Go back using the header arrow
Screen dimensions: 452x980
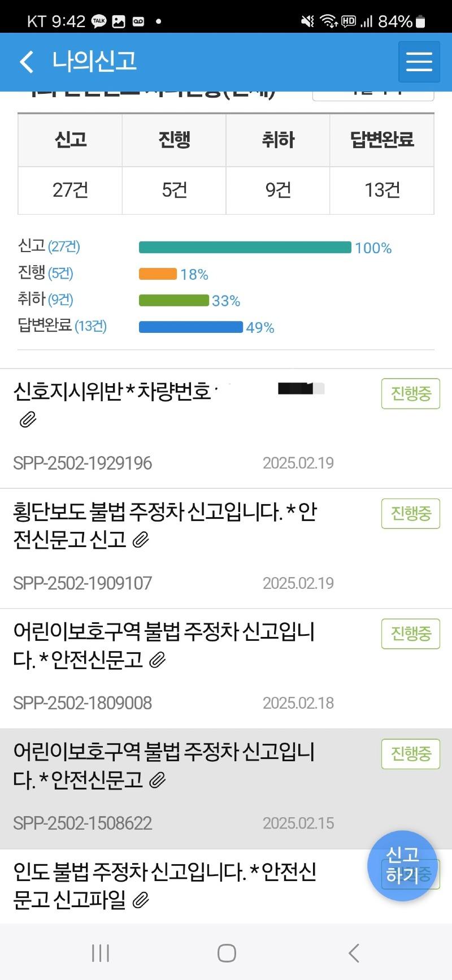27,62
